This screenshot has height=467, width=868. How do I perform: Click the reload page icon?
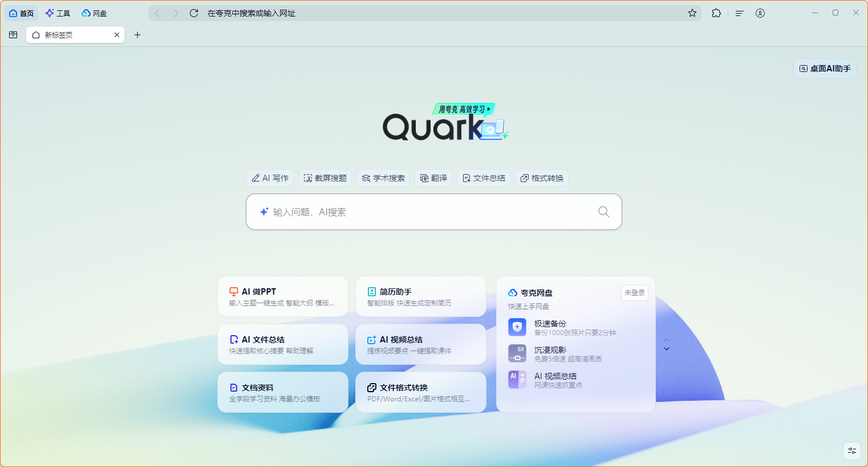coord(194,13)
